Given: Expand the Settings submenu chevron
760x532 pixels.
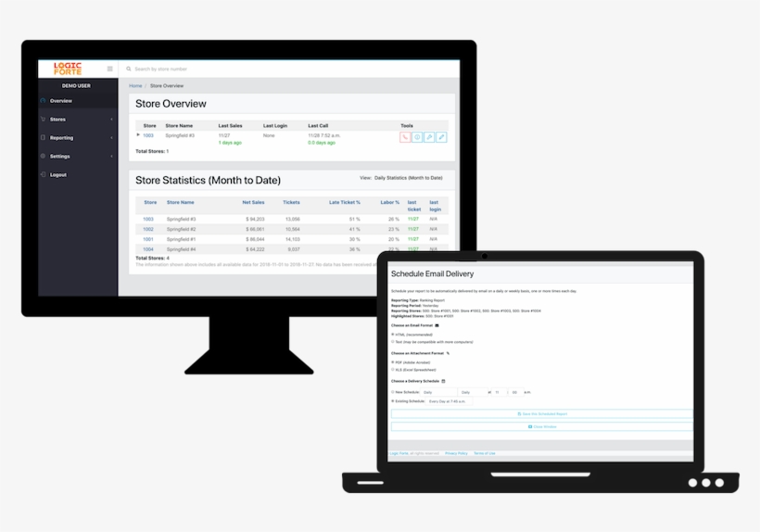Looking at the screenshot, I should click(x=111, y=156).
